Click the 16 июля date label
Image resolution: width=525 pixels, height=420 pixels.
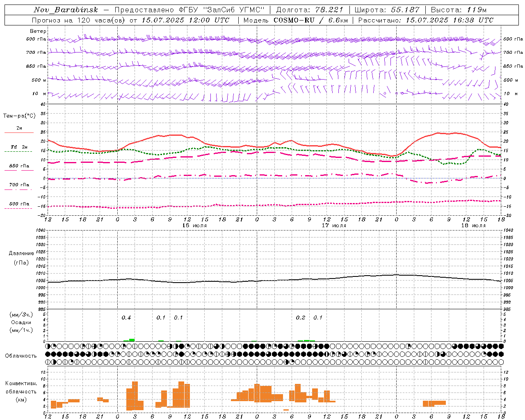[194, 226]
